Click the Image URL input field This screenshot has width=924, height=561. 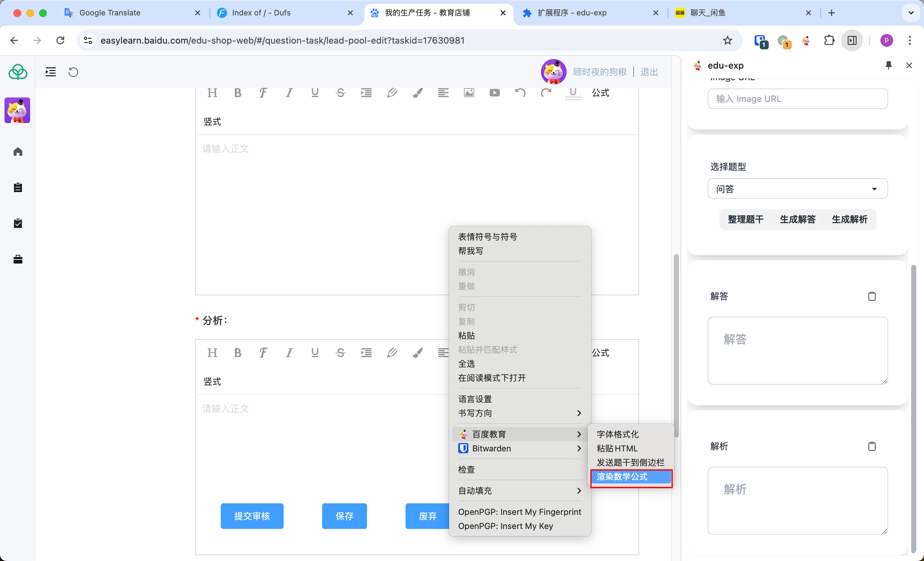797,98
